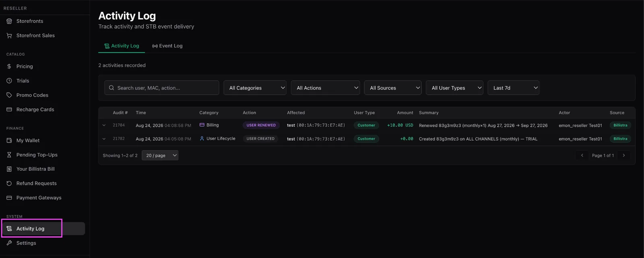Click the Settings wrench icon

[9, 243]
